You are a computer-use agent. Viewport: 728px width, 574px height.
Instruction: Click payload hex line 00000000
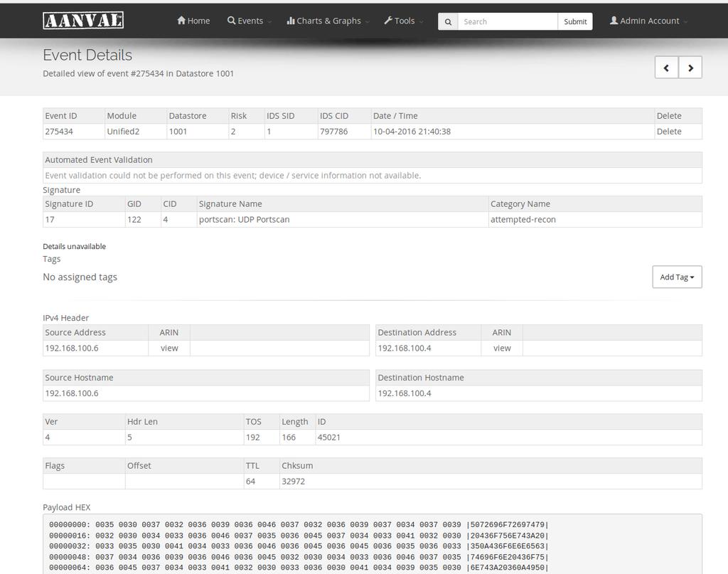[x=299, y=525]
